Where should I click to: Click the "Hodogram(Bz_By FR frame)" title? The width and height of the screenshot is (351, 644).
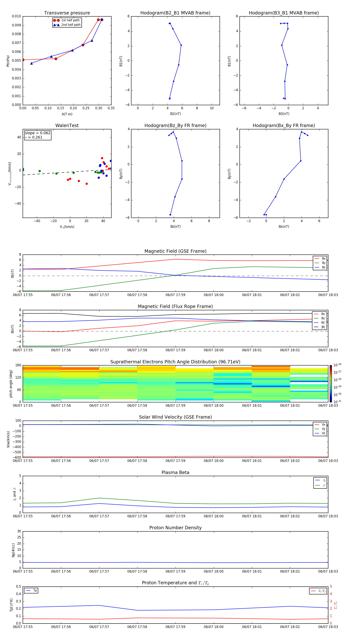(x=175, y=125)
